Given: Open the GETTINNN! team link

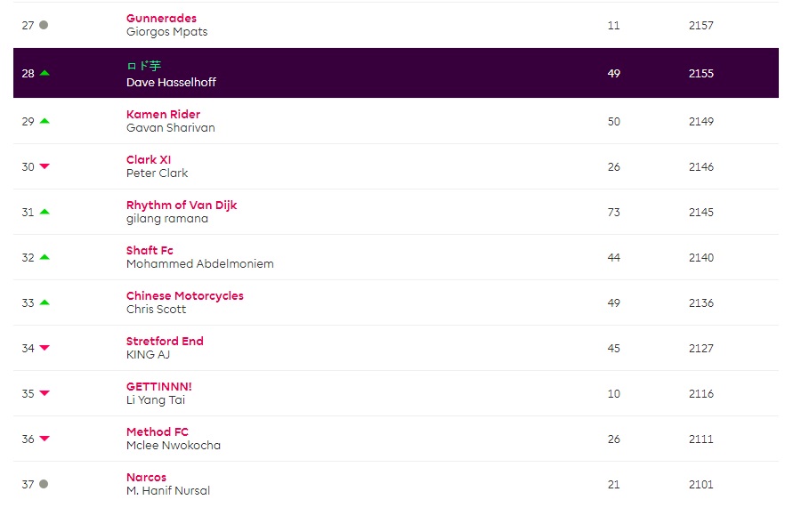Looking at the screenshot, I should (158, 386).
